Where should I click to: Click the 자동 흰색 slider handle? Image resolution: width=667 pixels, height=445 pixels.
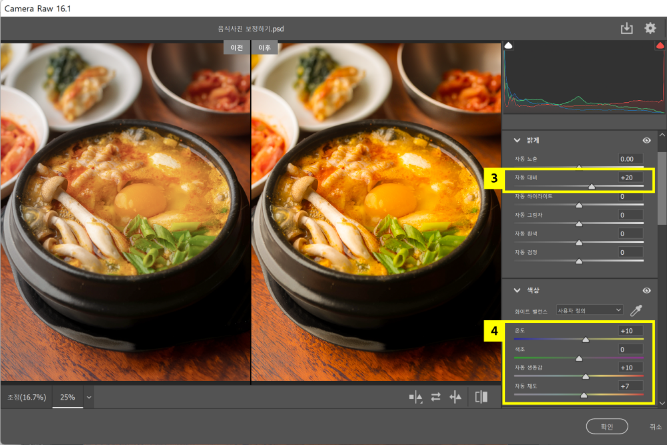(579, 242)
